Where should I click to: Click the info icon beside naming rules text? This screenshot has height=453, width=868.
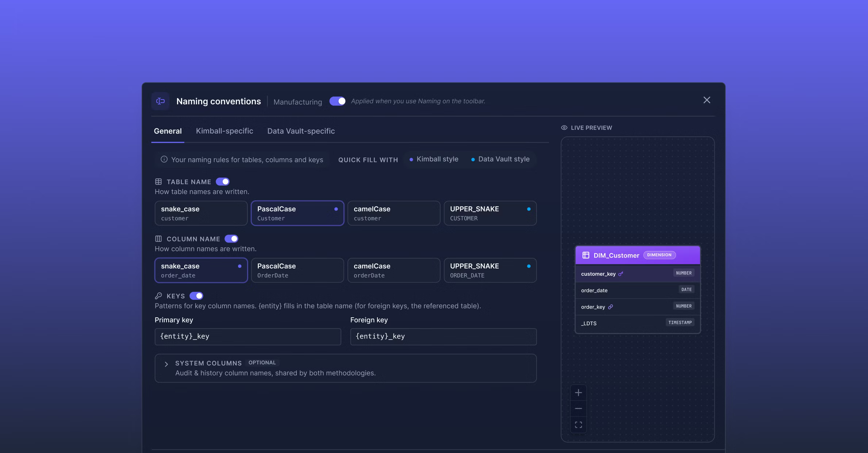(164, 159)
